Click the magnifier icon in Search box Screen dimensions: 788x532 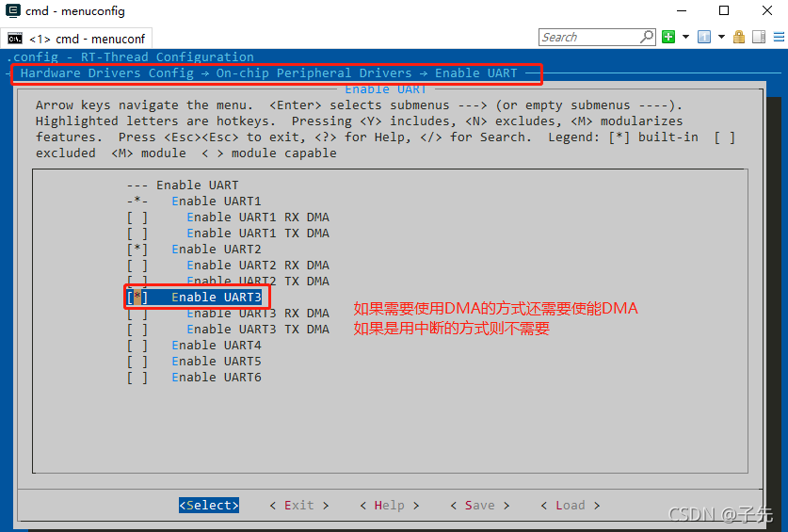point(646,37)
